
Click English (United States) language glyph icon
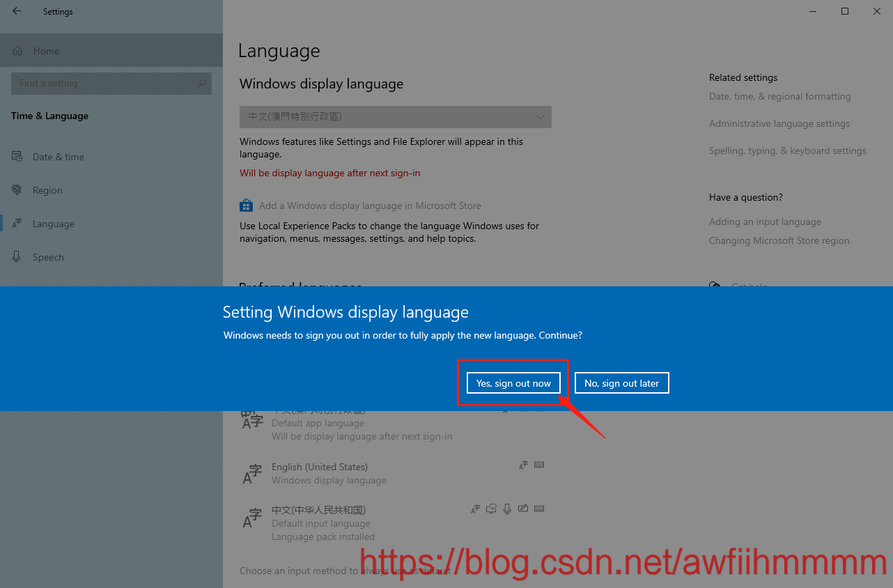coord(252,475)
